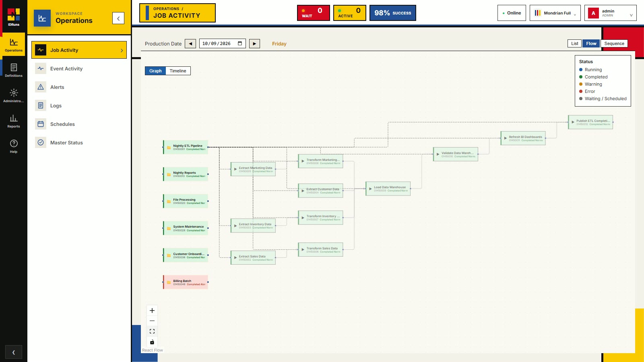644x362 pixels.
Task: Select the Billing Batch node
Action: (x=186, y=282)
